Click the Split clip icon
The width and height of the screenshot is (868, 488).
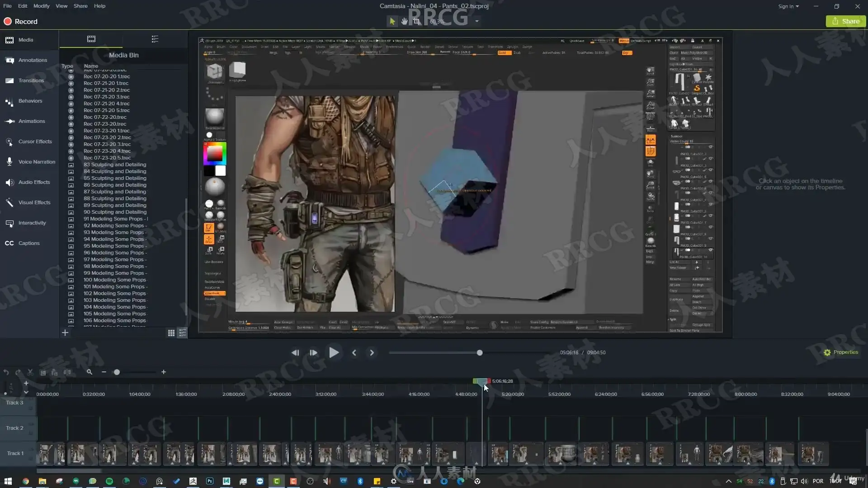(67, 372)
